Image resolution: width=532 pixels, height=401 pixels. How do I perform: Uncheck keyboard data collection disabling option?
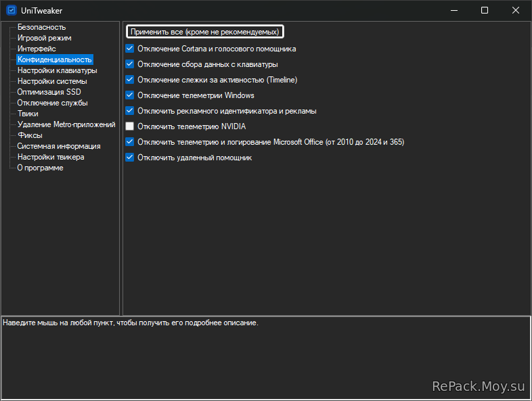tap(129, 64)
